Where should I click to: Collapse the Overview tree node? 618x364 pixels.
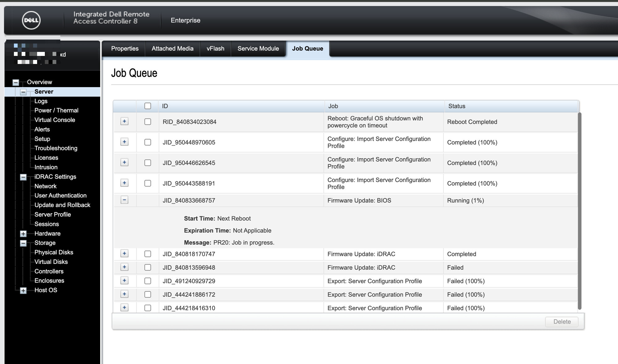click(16, 83)
